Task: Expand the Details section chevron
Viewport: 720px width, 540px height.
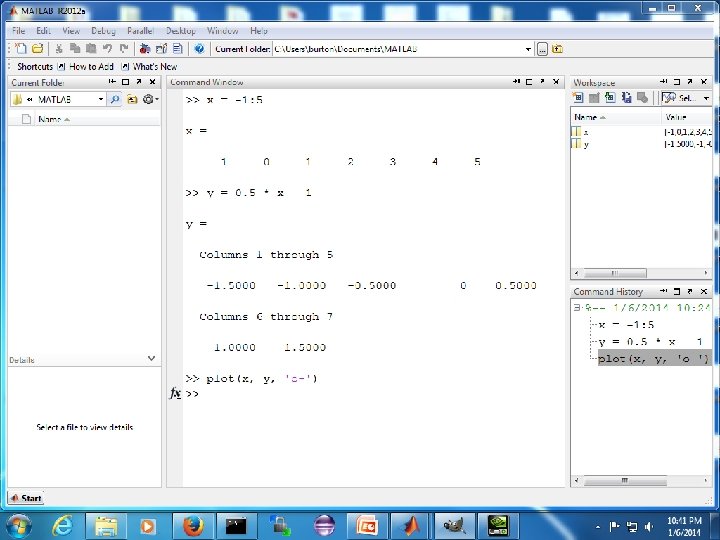Action: point(152,358)
